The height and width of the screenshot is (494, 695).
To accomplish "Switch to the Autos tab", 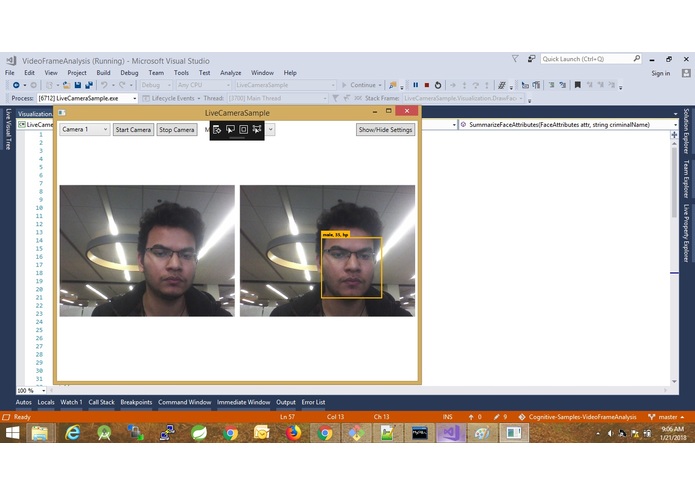I will [23, 402].
